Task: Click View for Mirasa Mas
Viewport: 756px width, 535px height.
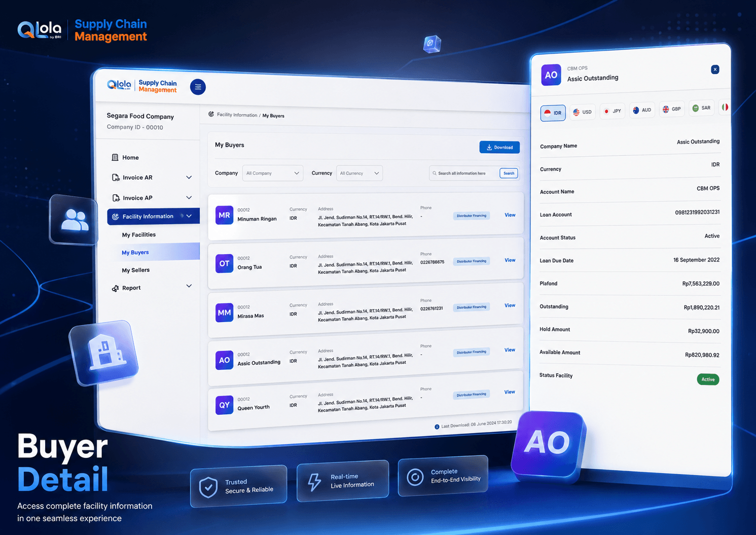Action: 510,305
